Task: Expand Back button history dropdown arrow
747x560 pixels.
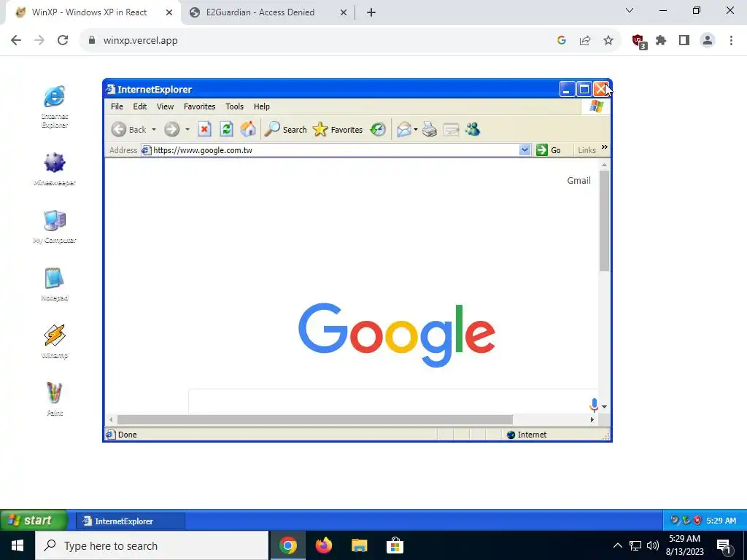Action: 153,130
